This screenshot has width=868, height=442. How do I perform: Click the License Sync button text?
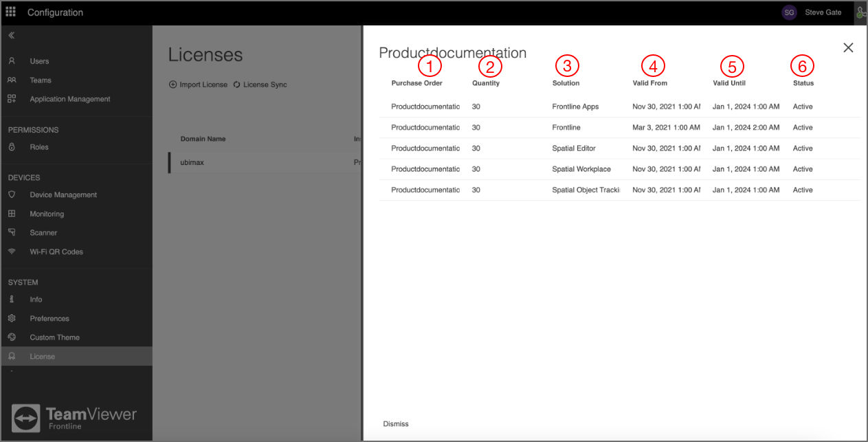click(265, 85)
